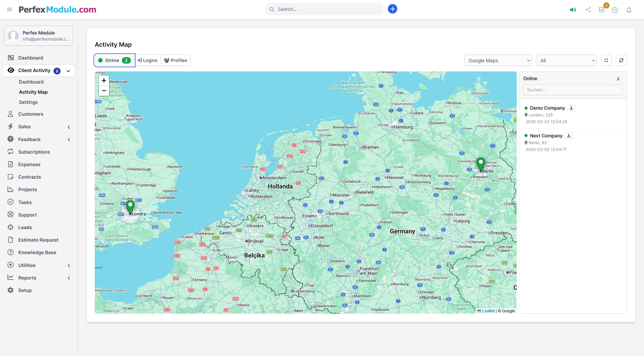644x356 pixels.
Task: Open the tasks checklist icon with badge
Action: point(602,10)
